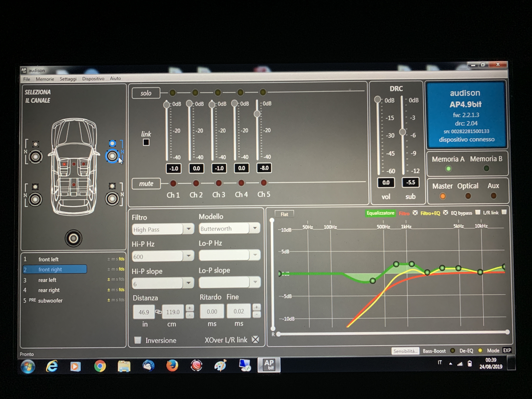
Task: Choose the Optical input source indicator
Action: 468,196
